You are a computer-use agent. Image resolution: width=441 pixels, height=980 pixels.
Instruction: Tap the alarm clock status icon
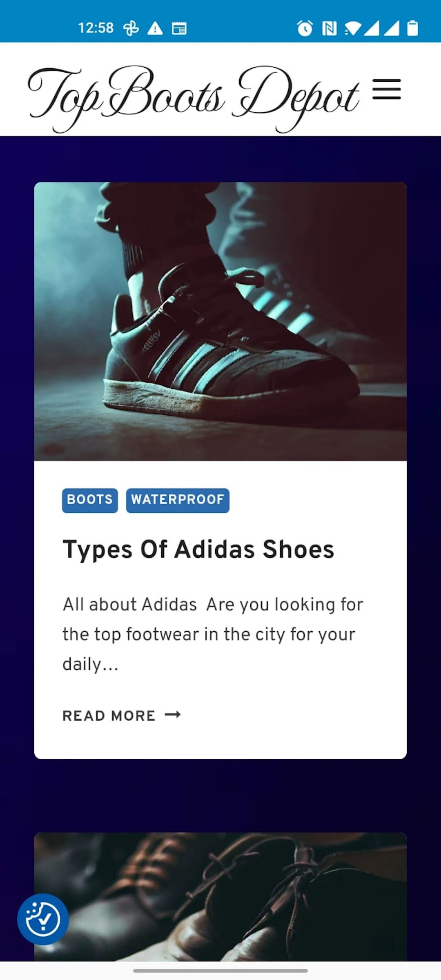305,28
